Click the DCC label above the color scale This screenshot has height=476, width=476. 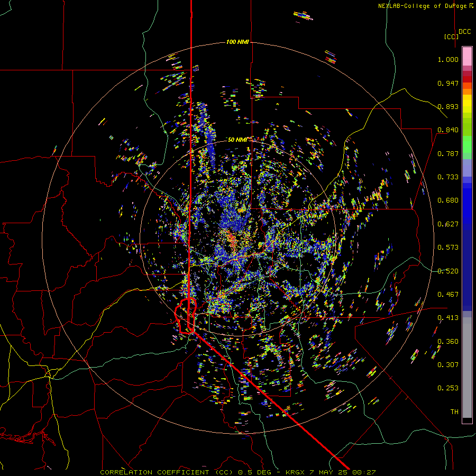tap(464, 32)
